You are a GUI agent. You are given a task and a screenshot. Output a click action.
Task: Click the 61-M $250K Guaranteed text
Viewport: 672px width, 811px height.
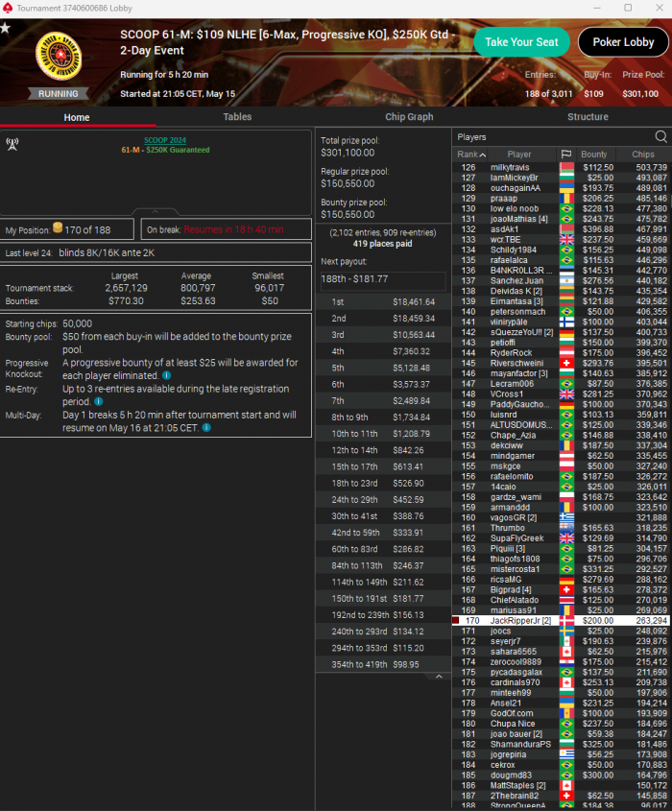[x=165, y=150]
